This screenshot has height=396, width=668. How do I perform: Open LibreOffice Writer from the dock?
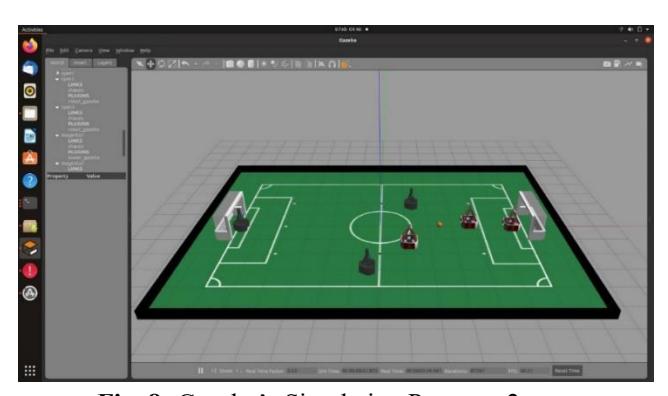[x=30, y=136]
